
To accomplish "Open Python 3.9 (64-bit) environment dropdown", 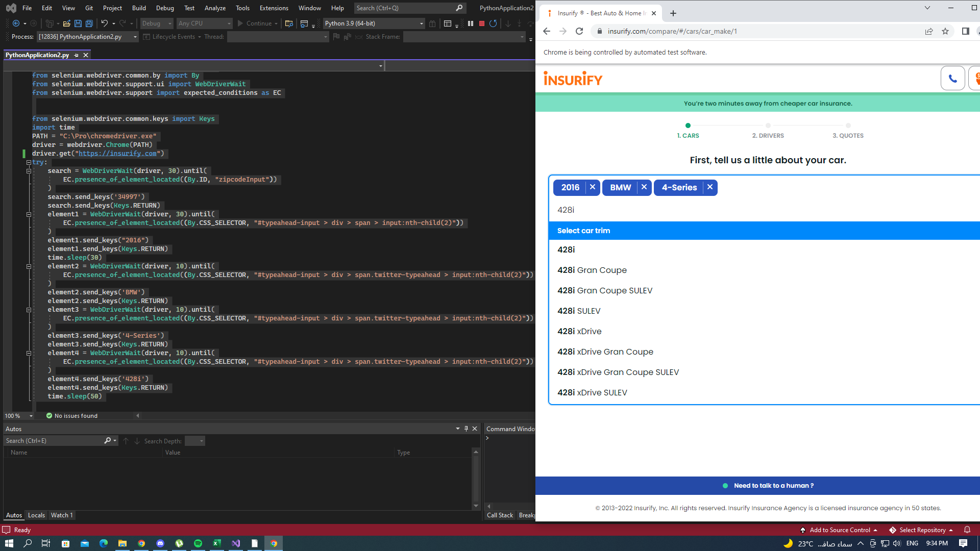I will pos(374,23).
